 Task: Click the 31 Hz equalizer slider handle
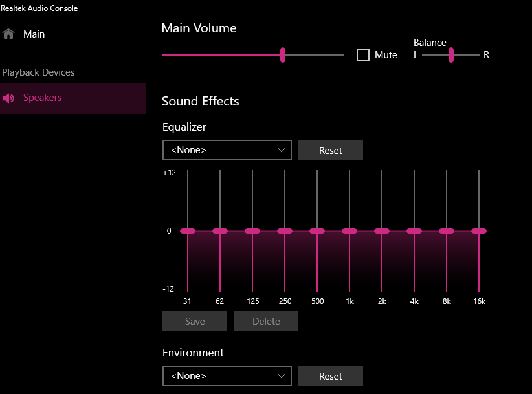188,231
